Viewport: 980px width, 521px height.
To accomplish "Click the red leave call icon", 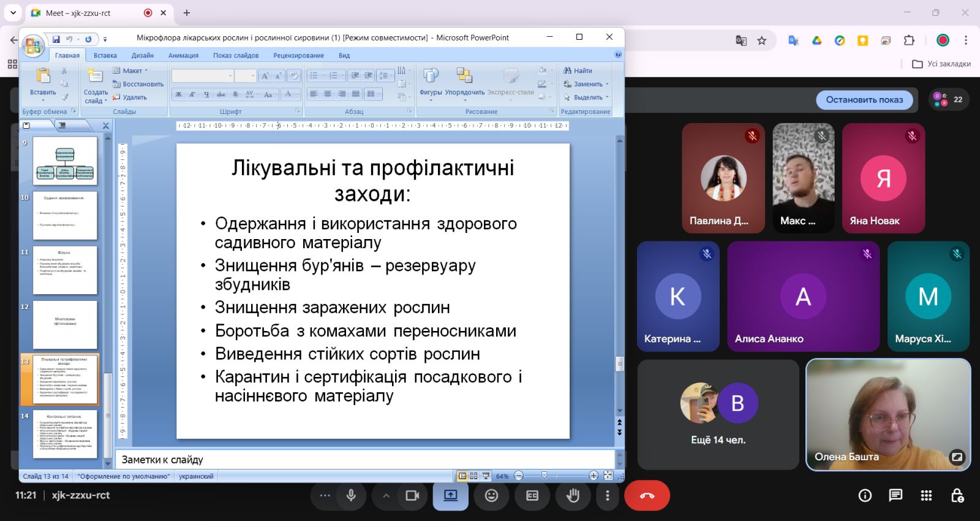I will [647, 495].
